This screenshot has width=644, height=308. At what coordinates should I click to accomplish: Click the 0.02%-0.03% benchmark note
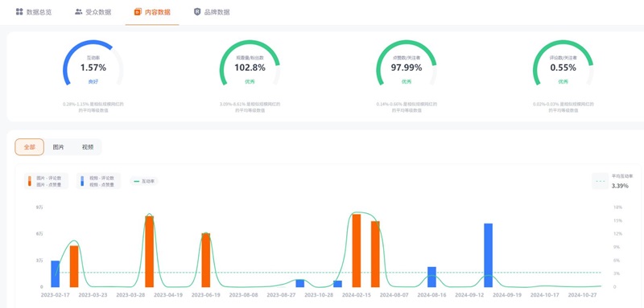pyautogui.click(x=563, y=108)
